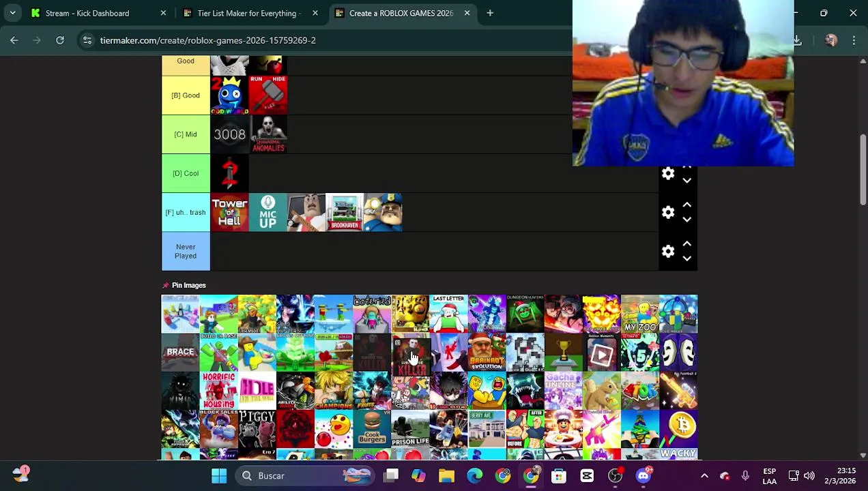Image resolution: width=868 pixels, height=491 pixels.
Task: Select Run Hide hammer image in B tier
Action: coord(267,95)
